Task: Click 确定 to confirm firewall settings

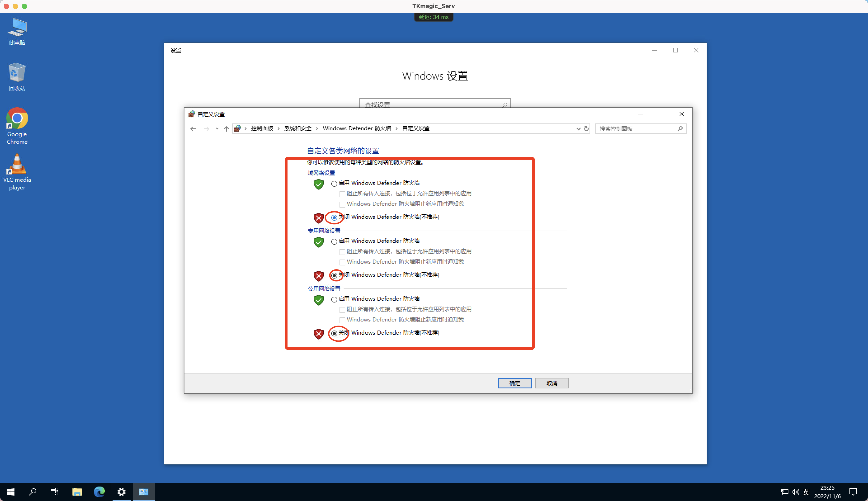Action: (514, 383)
